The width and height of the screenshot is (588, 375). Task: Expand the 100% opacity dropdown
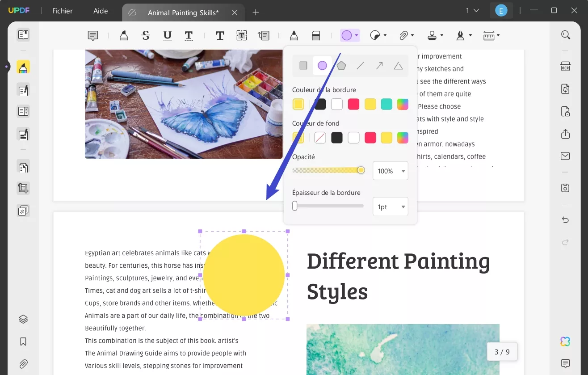click(x=391, y=171)
